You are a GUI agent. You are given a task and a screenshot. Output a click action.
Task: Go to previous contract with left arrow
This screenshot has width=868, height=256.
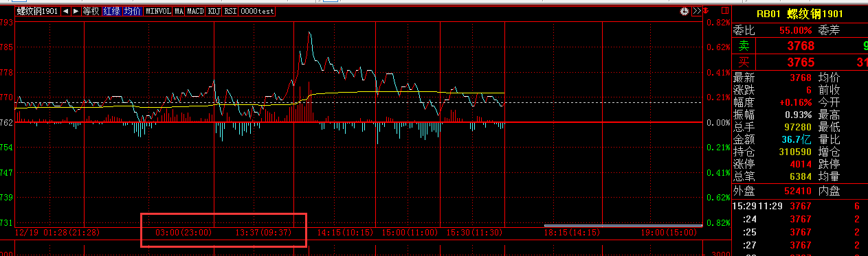point(65,12)
